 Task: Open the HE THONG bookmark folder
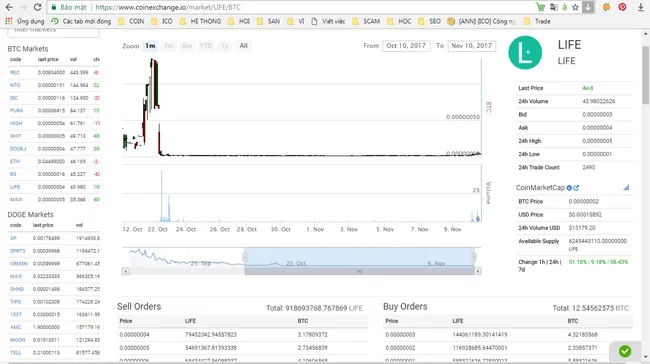pyautogui.click(x=201, y=21)
